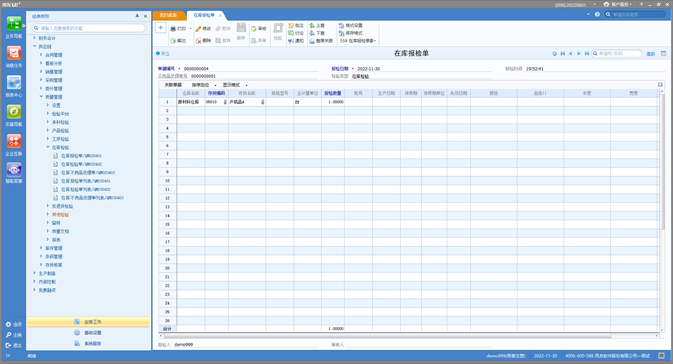The image size is (673, 364).
Task: Click the Modify (修改) pencil icon
Action: tap(198, 29)
